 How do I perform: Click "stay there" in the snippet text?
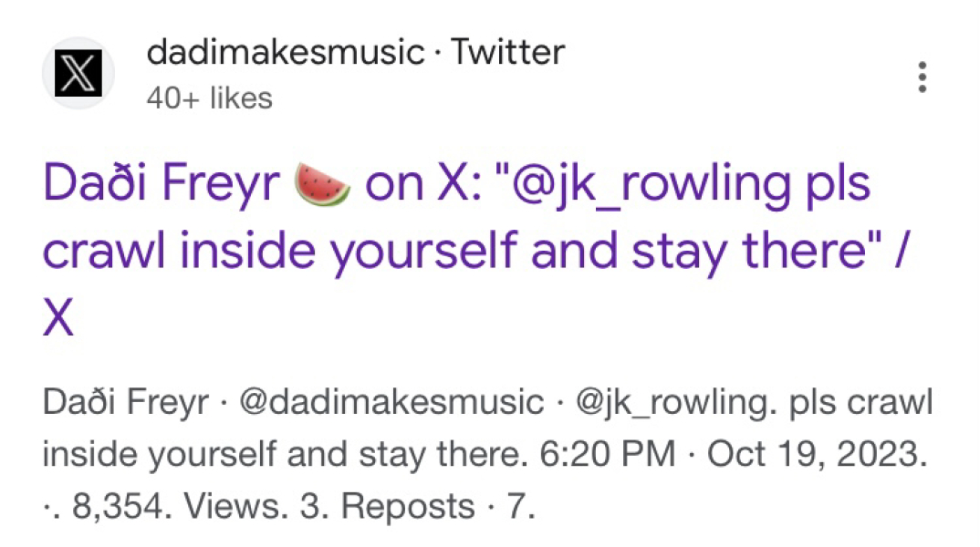(x=445, y=453)
